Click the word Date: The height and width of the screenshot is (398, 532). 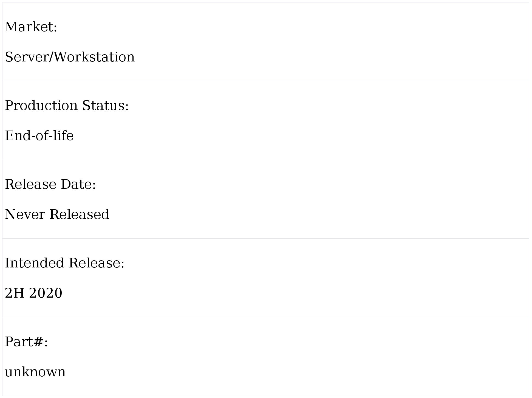pyautogui.click(x=78, y=184)
